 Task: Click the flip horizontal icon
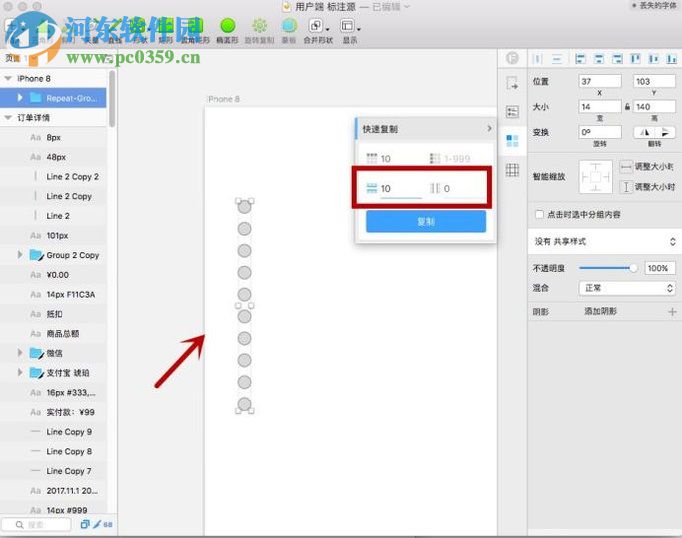[x=643, y=132]
